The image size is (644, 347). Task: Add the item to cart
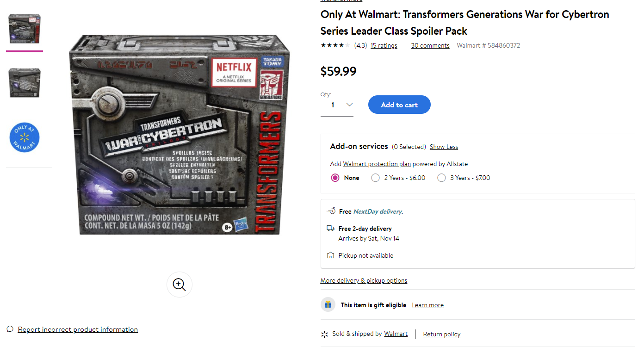coord(399,105)
